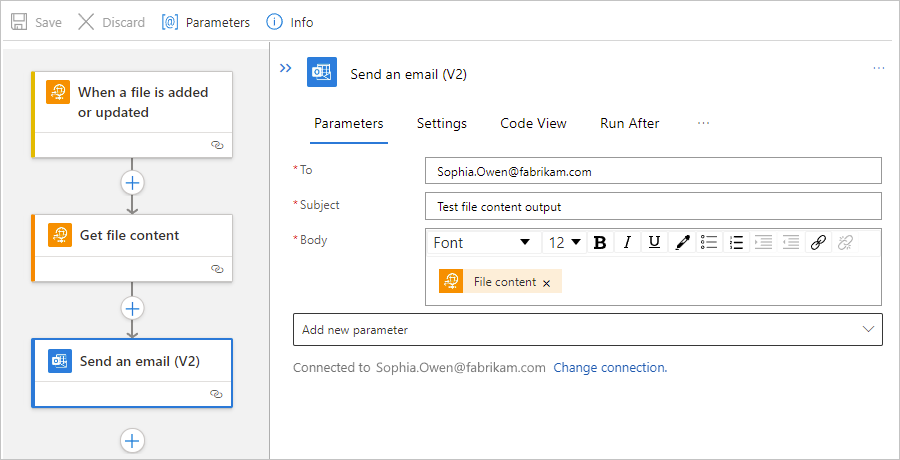
Task: Click the insert hyperlink icon
Action: 818,242
